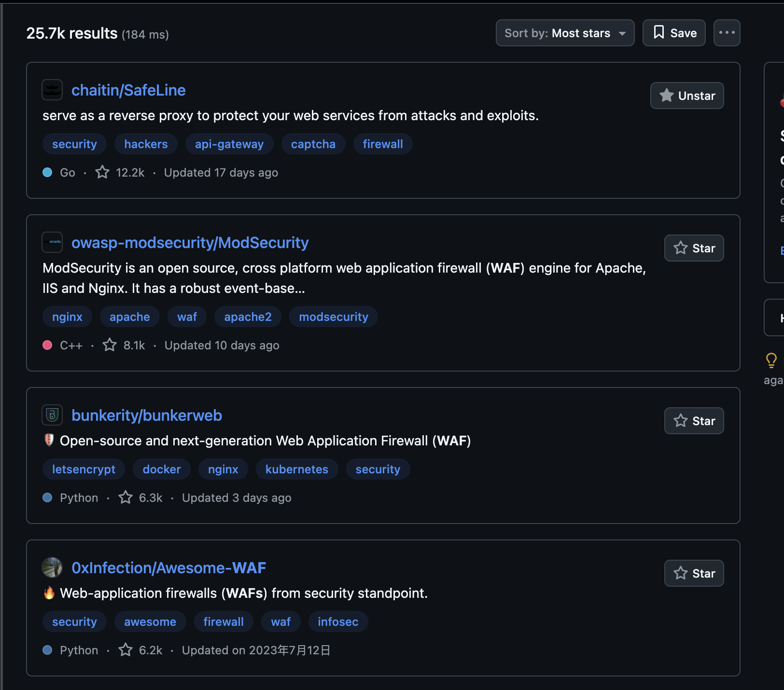Click the bookmark icon on the Save button
Screen dimensions: 784x690
pyautogui.click(x=659, y=33)
